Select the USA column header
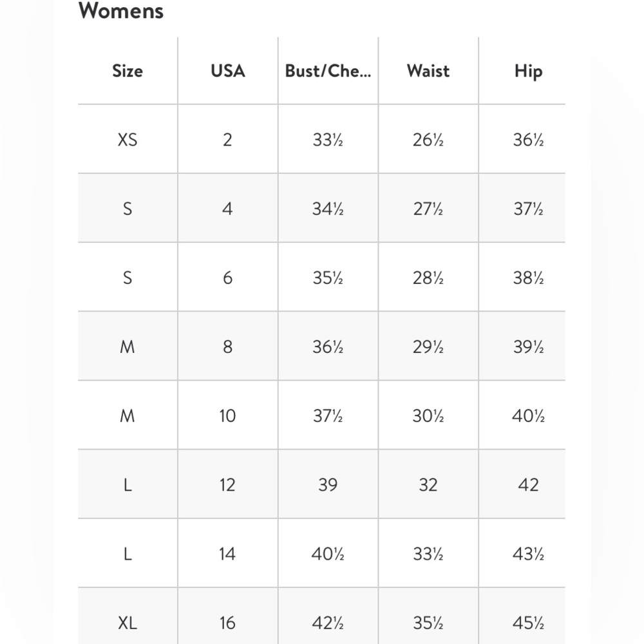The width and height of the screenshot is (644, 644). (227, 71)
